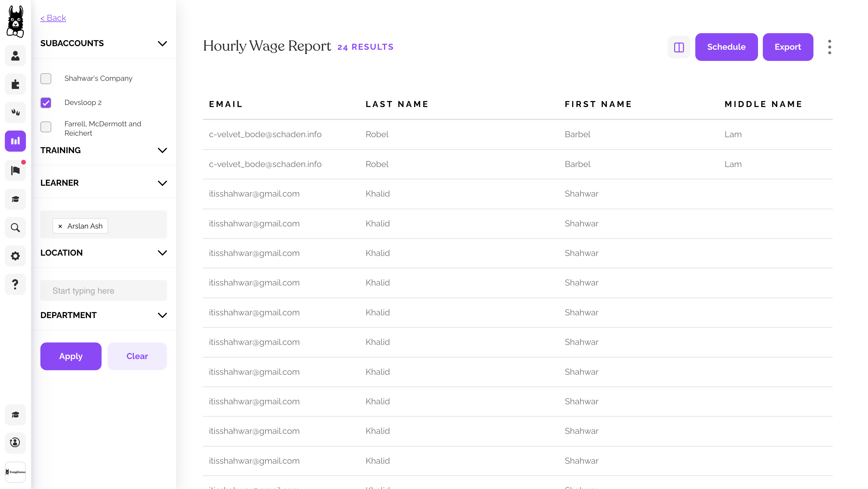
Task: Click the Location text input field
Action: tap(103, 291)
